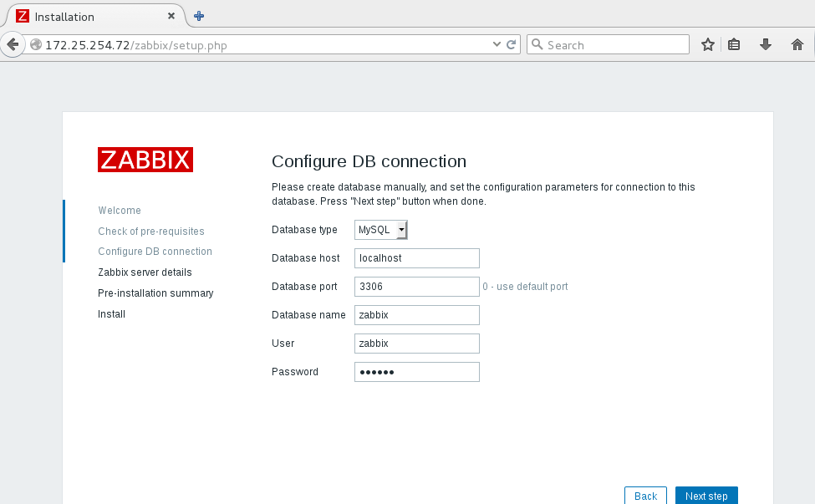
Task: Click the Back button
Action: click(645, 496)
